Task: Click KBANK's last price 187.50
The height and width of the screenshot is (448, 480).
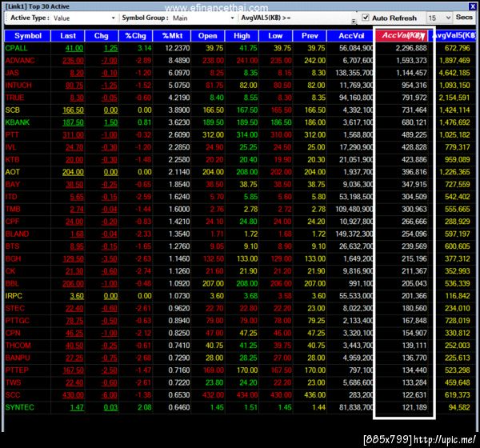Action: pos(73,122)
